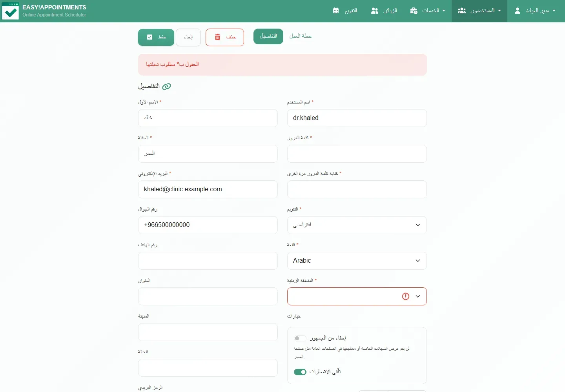Click the خيارات options label
This screenshot has height=392, width=565.
294,316
